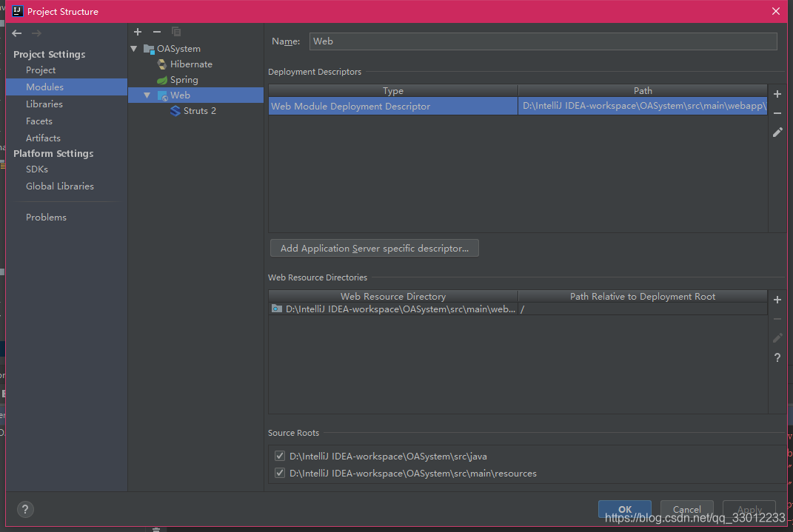
Task: Remove the selected deployment descriptor
Action: [777, 113]
